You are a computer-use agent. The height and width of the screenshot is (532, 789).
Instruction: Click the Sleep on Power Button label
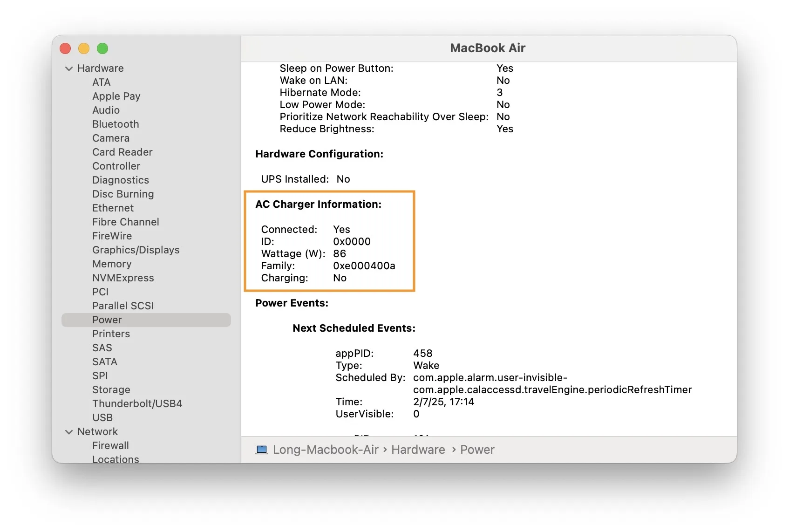(336, 68)
